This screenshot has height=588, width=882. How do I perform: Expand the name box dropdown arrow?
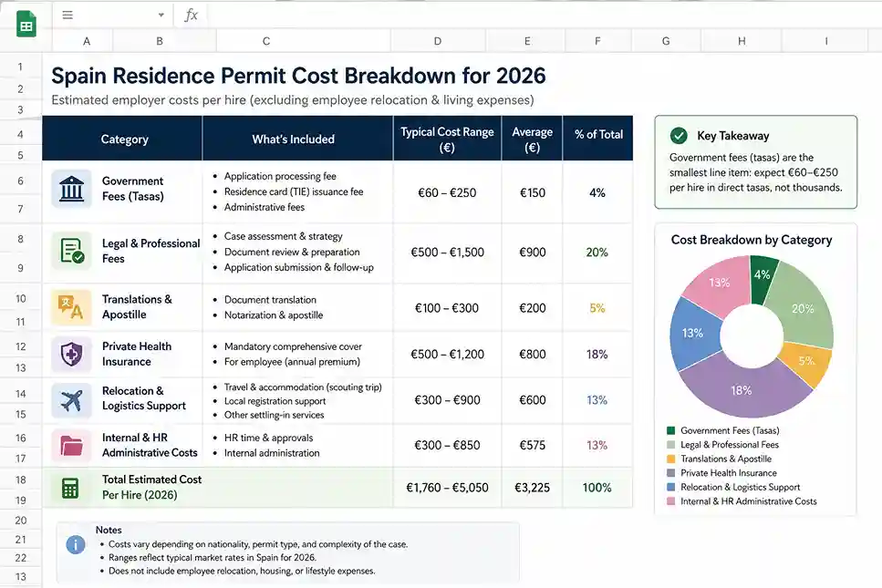click(161, 15)
